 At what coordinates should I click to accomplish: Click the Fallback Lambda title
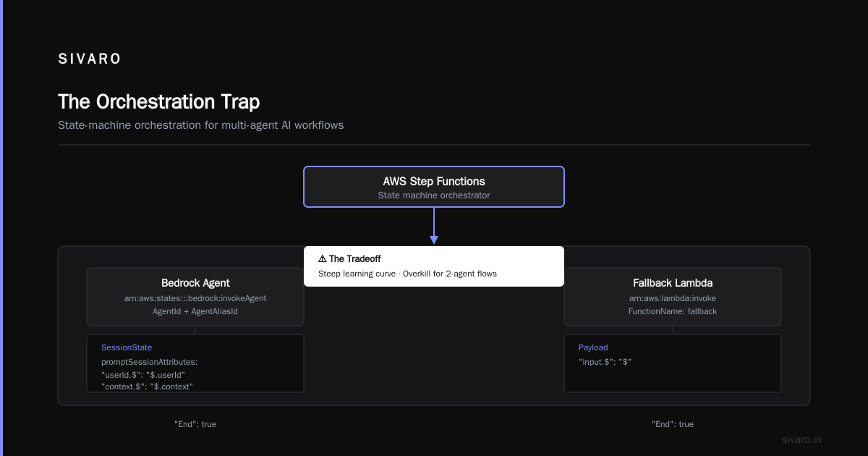(x=673, y=283)
